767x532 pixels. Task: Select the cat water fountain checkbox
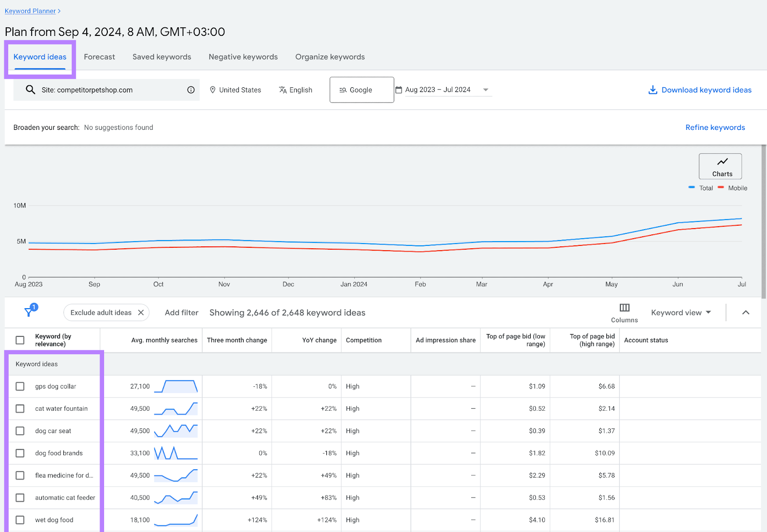(x=20, y=409)
